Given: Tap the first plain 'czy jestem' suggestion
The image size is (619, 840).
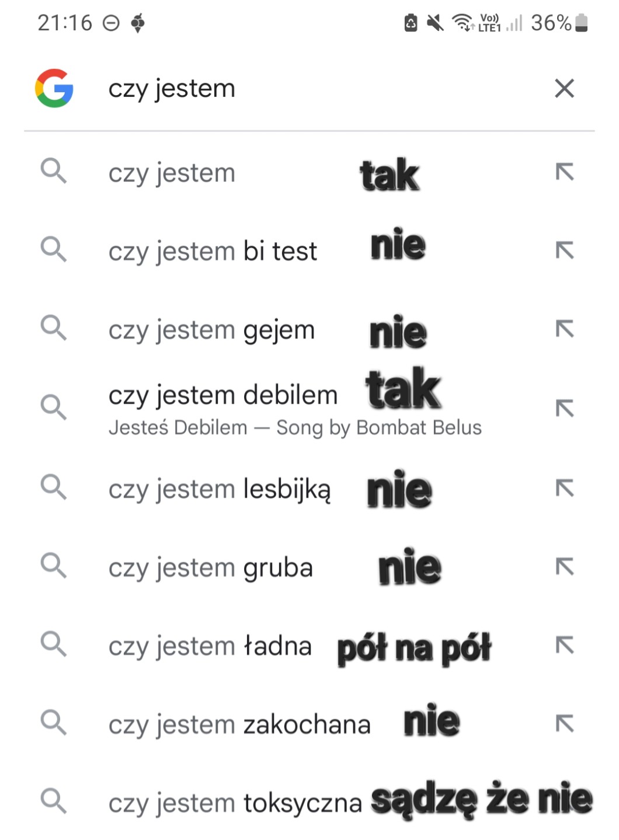Looking at the screenshot, I should tap(172, 173).
